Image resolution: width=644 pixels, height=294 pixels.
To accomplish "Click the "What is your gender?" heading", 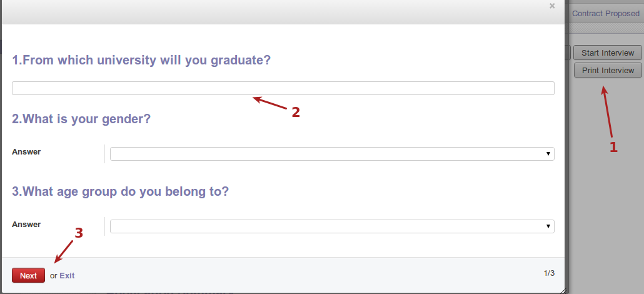I will click(81, 119).
